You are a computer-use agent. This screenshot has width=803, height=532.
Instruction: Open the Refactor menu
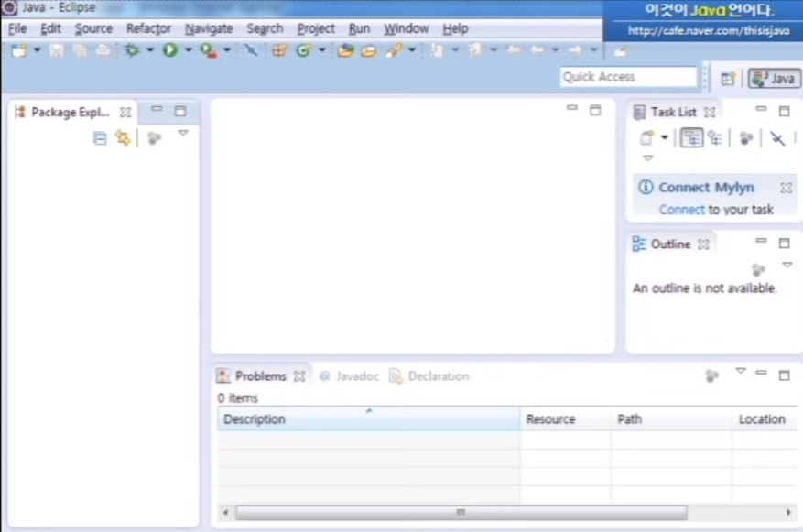pos(148,28)
